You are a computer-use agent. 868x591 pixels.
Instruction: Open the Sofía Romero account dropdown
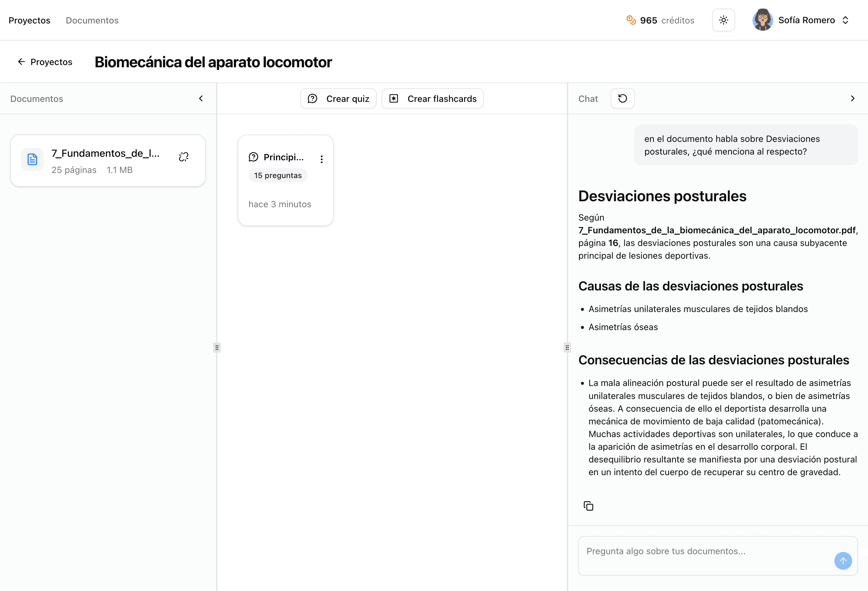pyautogui.click(x=845, y=20)
